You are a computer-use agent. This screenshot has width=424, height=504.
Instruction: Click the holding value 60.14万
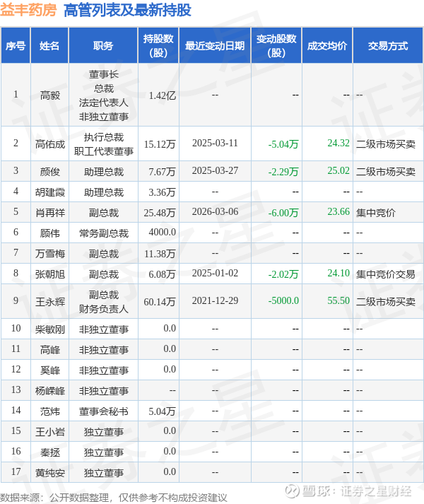coord(160,302)
